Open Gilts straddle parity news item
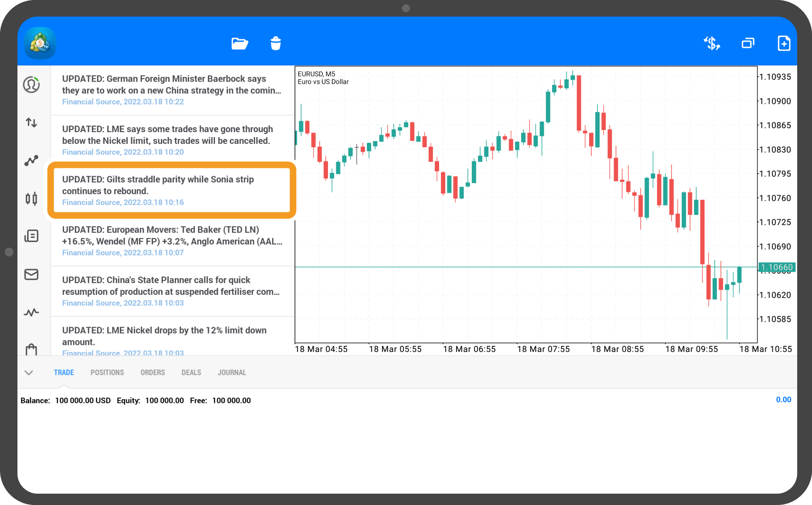 click(173, 191)
